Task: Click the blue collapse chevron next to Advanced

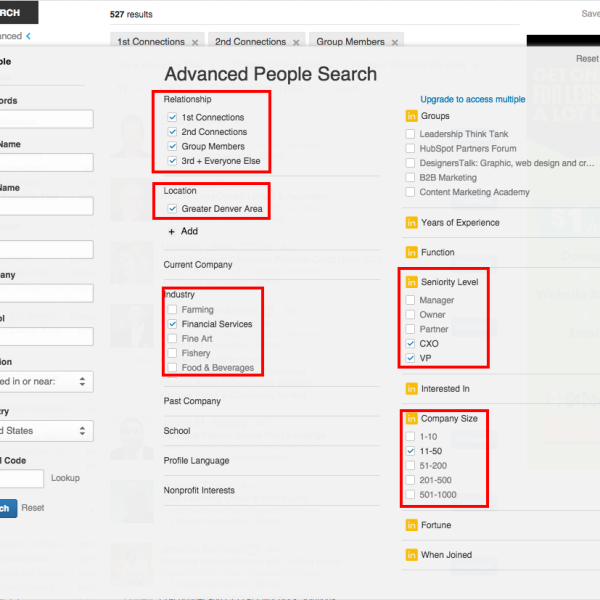Action: coord(28,36)
